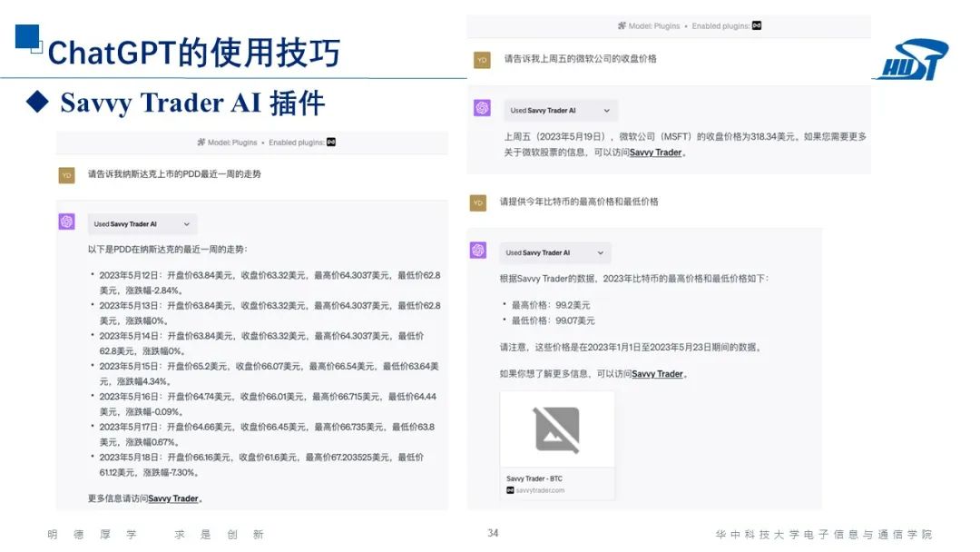Image resolution: width=980 pixels, height=552 pixels.
Task: Click the 2023年5月13日 PDD price row
Action: pyautogui.click(x=269, y=312)
